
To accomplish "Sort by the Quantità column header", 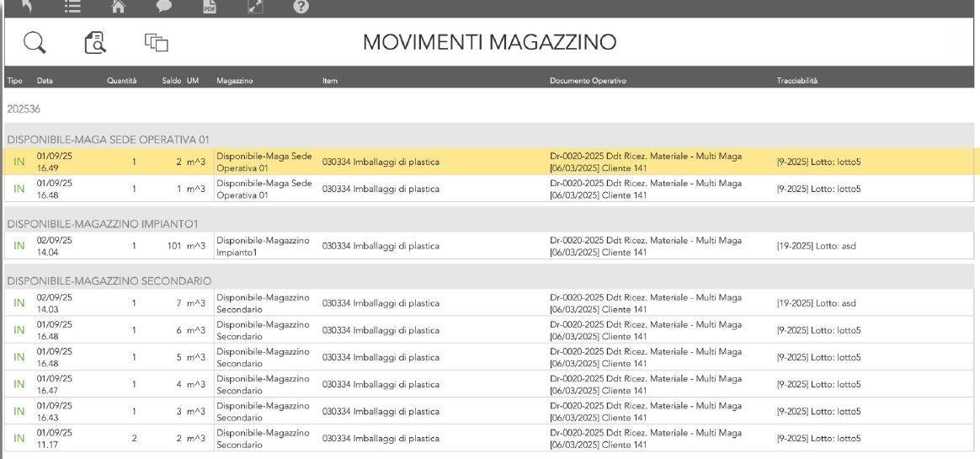I will [x=122, y=81].
